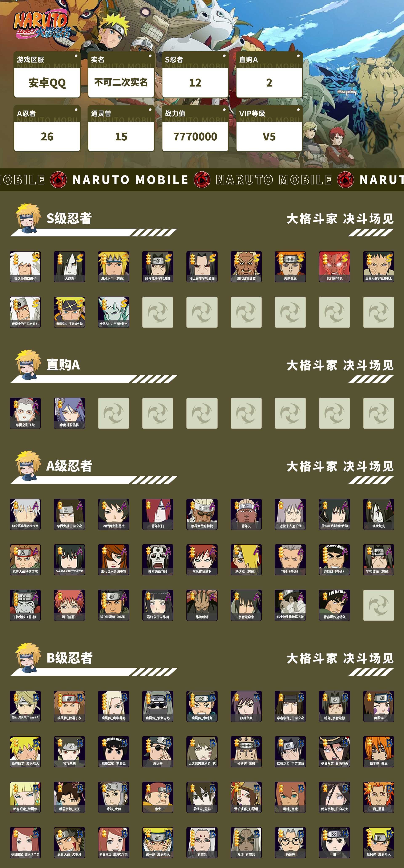
Task: Pick the 疾风传我爱罗 ninja portrait
Action: point(202,560)
